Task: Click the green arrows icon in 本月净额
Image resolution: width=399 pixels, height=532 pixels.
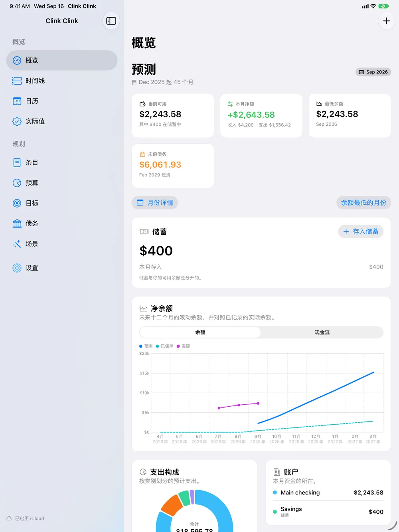Action: tap(230, 104)
